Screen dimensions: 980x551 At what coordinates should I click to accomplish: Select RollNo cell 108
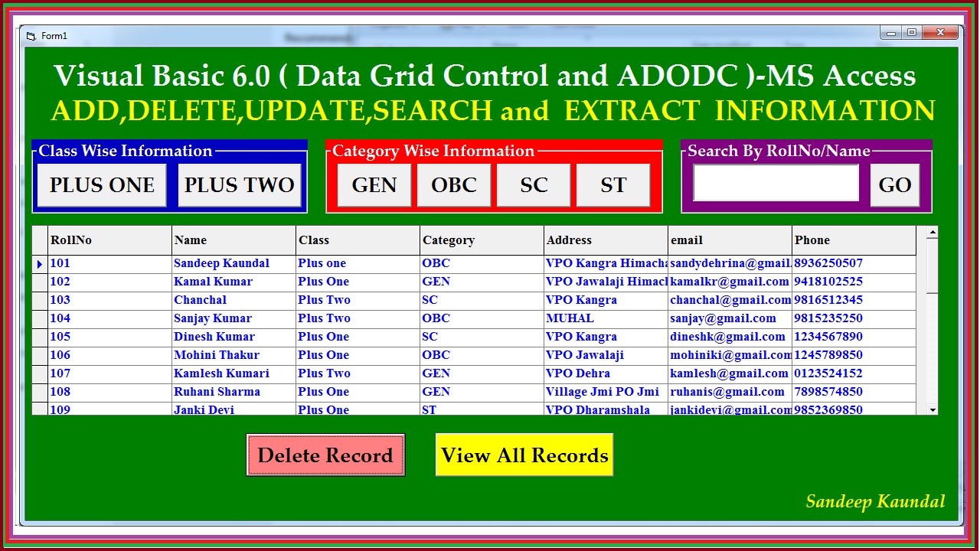coord(109,392)
